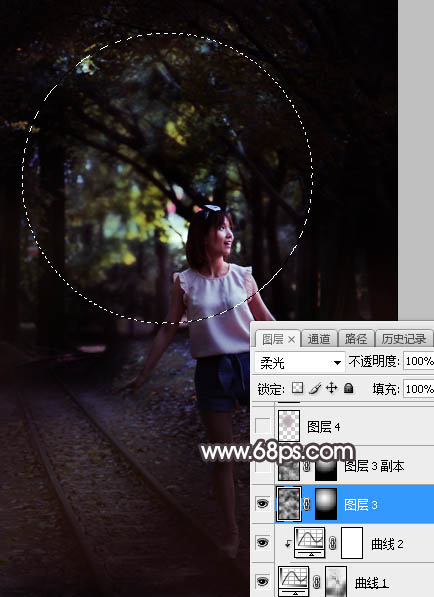
Task: Open 曲线 1 curves adjustment icon
Action: [294, 581]
